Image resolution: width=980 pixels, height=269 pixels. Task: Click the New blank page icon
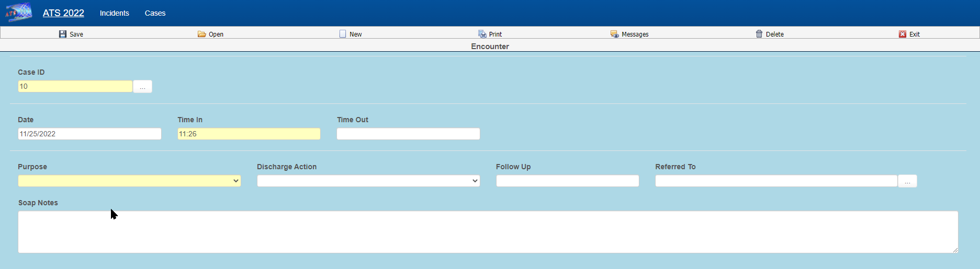coord(343,34)
